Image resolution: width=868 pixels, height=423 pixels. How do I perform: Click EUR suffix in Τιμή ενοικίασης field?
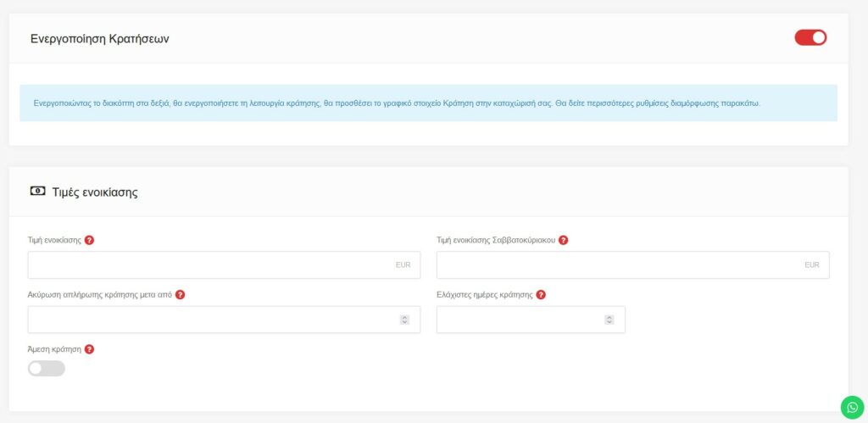(x=403, y=265)
